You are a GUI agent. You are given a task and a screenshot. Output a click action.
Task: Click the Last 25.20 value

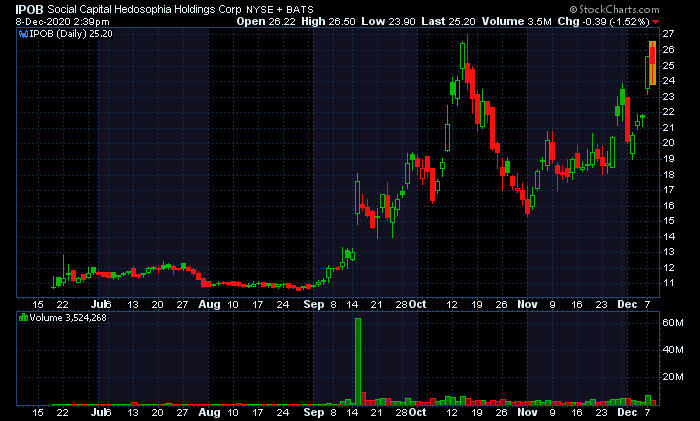pos(448,21)
